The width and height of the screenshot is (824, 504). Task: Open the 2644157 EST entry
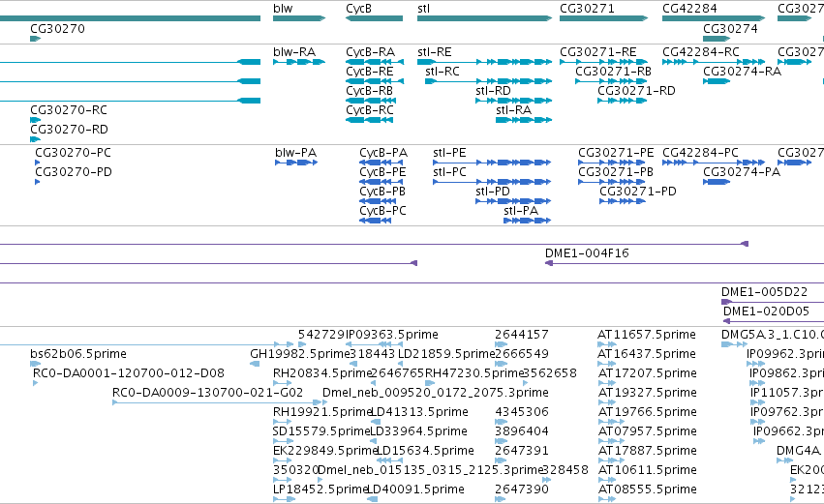502,345
